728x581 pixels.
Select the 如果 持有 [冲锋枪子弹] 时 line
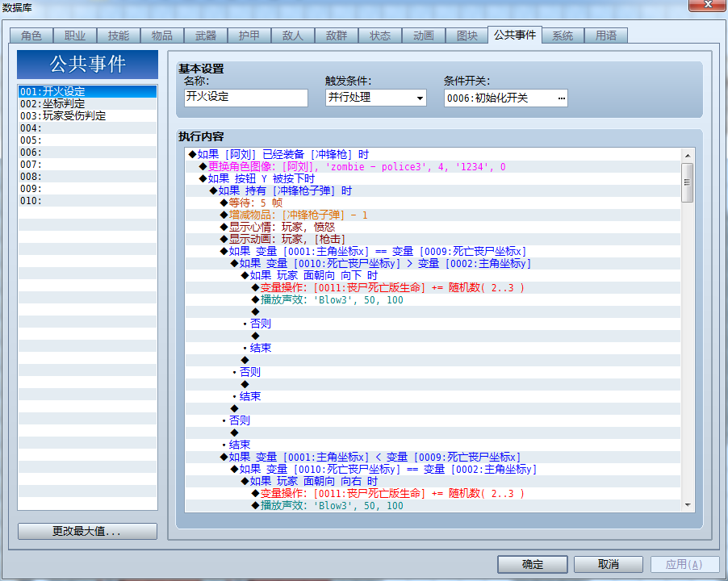[433, 190]
